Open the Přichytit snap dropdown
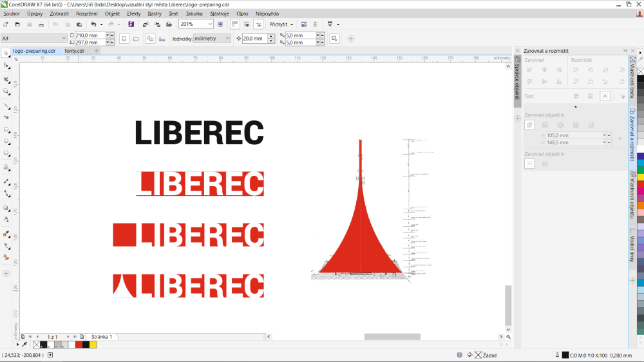This screenshot has height=362, width=644. coord(281,24)
